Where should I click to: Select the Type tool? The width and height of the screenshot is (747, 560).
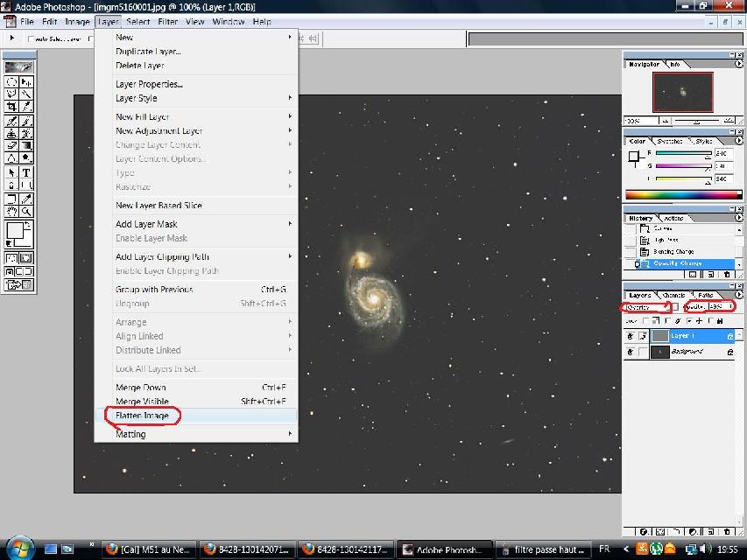(x=26, y=172)
